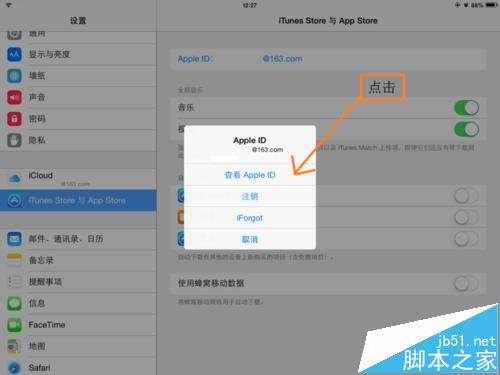This screenshot has height=375, width=500.
Task: Tap the battery indicator in status bar
Action: [491, 5]
